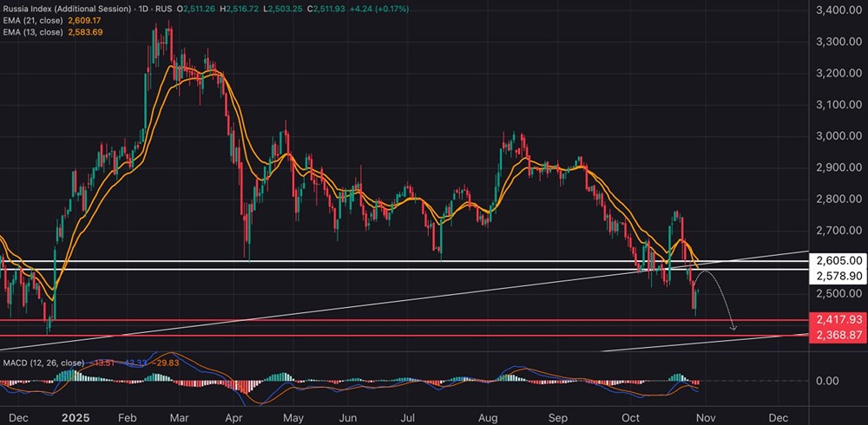Click the Jun label on the time axis
The height and width of the screenshot is (425, 868).
(348, 416)
